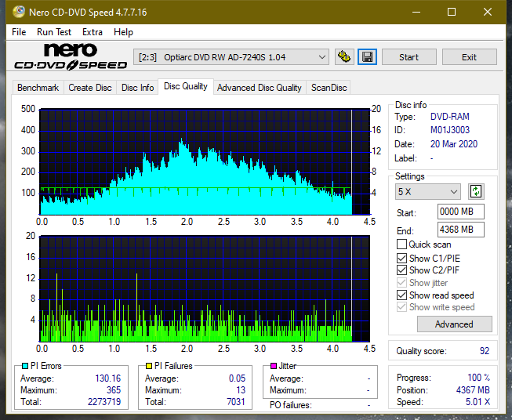The image size is (512, 420).
Task: Open the Help menu
Action: point(123,32)
